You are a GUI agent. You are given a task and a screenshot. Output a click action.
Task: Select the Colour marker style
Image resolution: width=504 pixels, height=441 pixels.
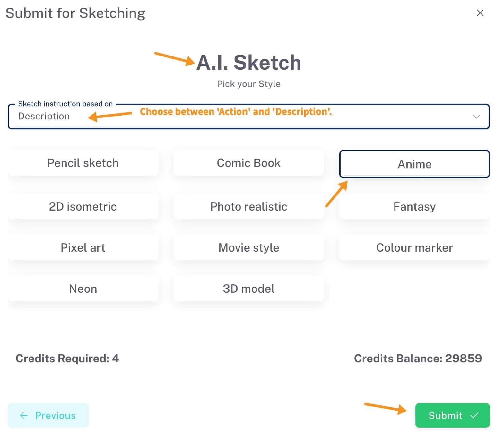tap(414, 247)
